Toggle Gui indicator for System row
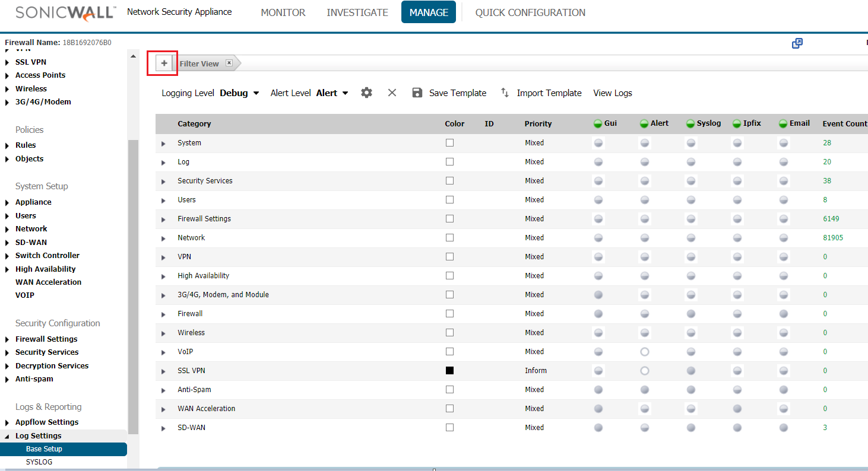 tap(598, 143)
